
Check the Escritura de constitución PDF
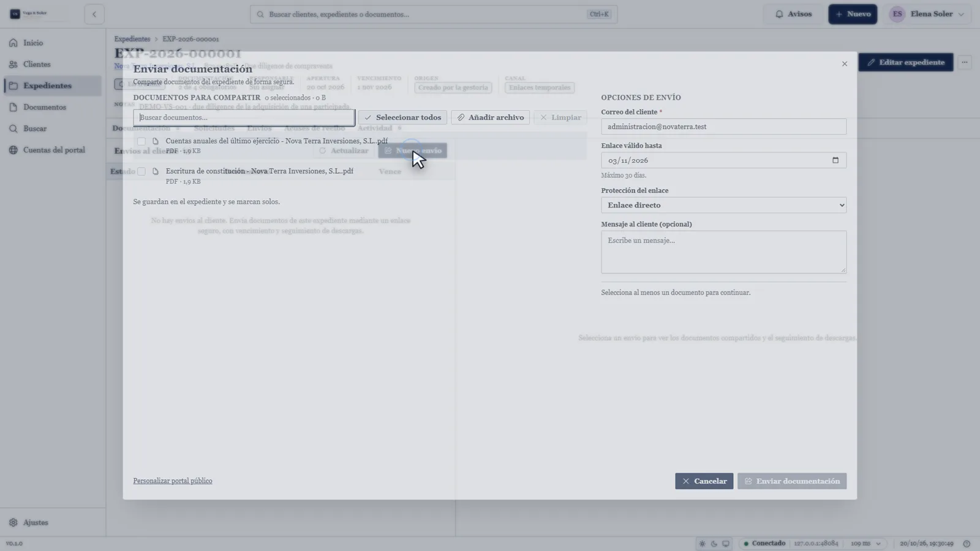[x=141, y=171]
